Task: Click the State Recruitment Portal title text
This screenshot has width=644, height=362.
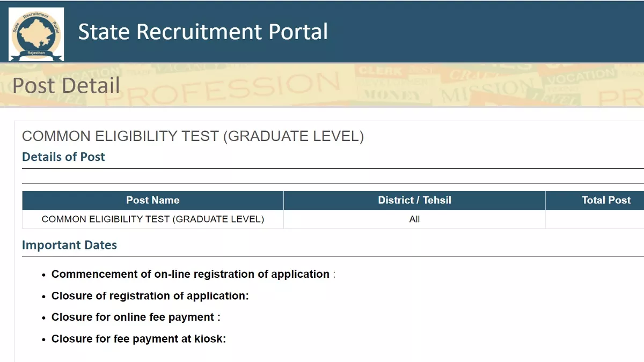Action: [203, 31]
